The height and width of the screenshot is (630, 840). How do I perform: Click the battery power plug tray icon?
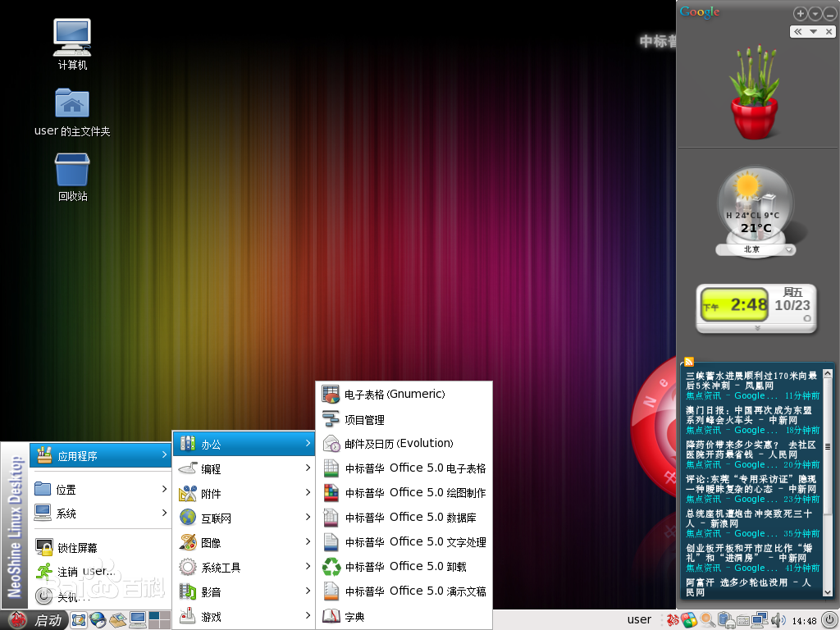(725, 620)
